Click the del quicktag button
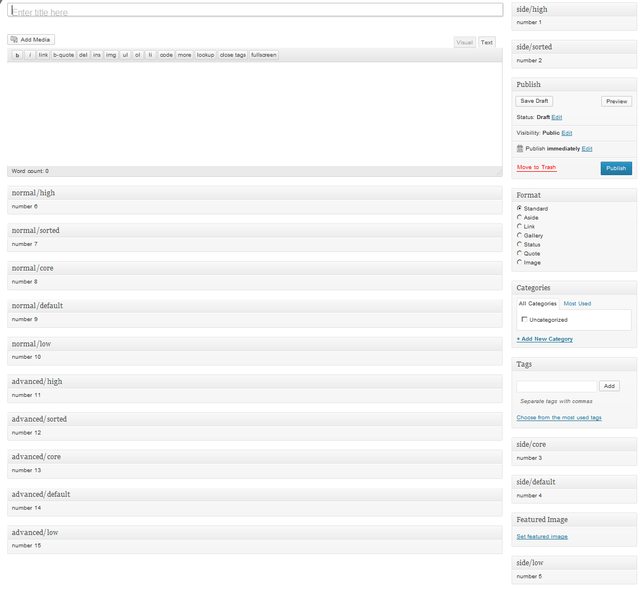This screenshot has width=640, height=590. 83,55
